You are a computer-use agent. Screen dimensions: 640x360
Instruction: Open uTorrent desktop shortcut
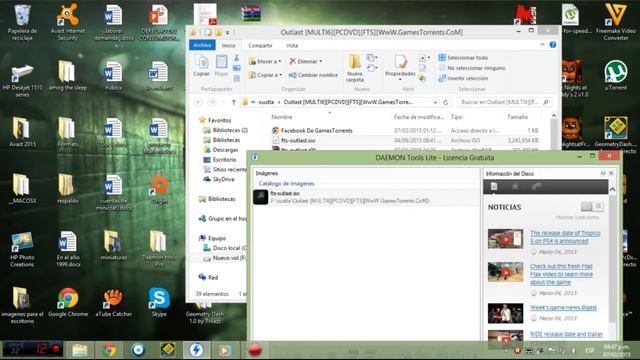click(616, 76)
